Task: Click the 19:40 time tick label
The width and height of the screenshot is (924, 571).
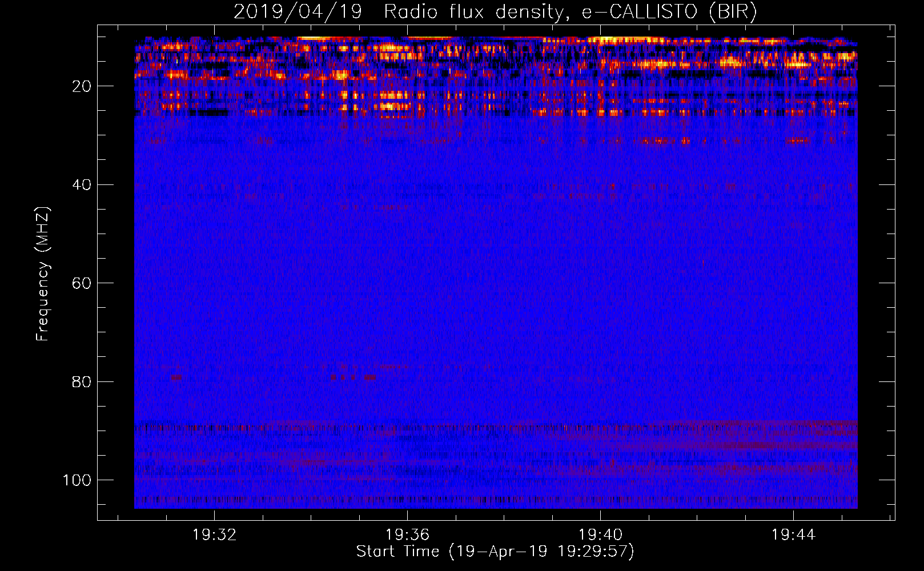Action: (600, 535)
